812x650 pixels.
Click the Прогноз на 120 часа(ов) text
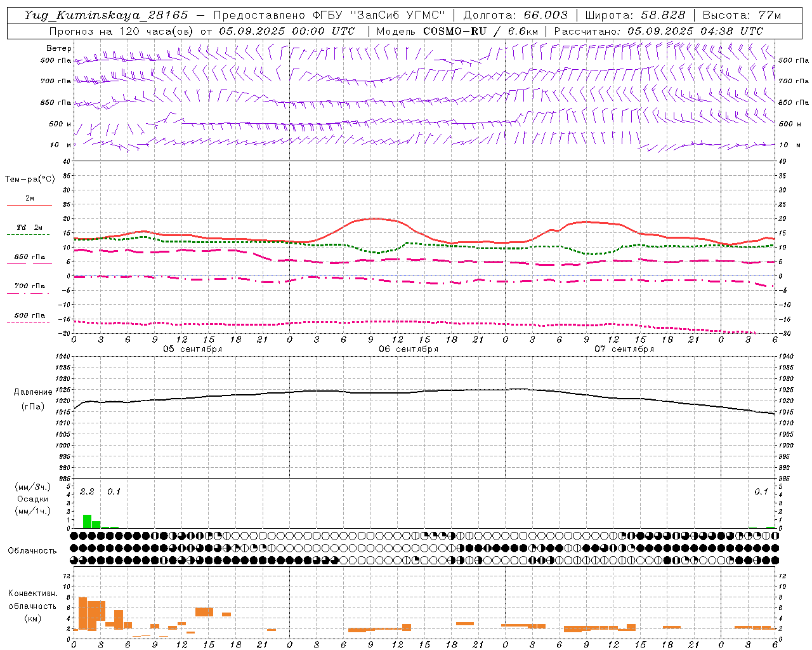point(122,31)
